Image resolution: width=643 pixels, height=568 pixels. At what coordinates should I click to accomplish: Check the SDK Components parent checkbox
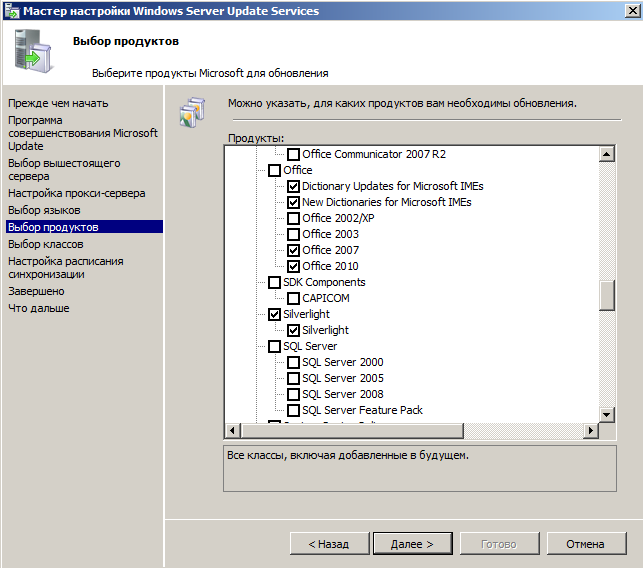click(274, 282)
